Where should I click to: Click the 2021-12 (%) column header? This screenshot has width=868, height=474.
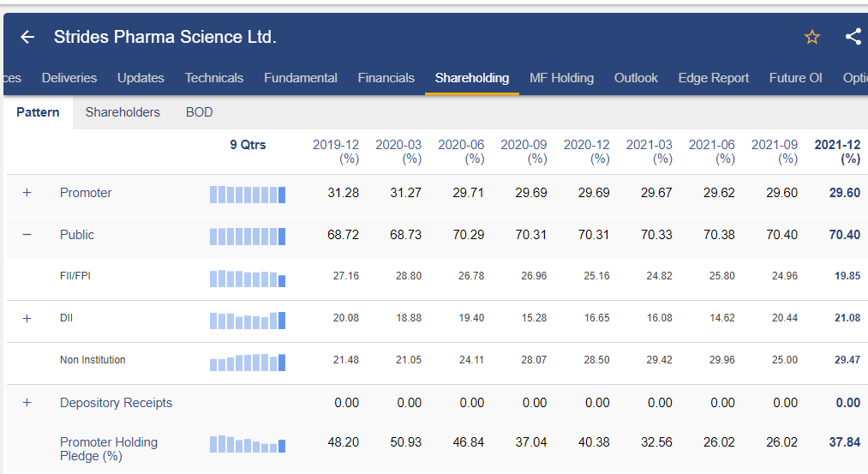point(837,152)
